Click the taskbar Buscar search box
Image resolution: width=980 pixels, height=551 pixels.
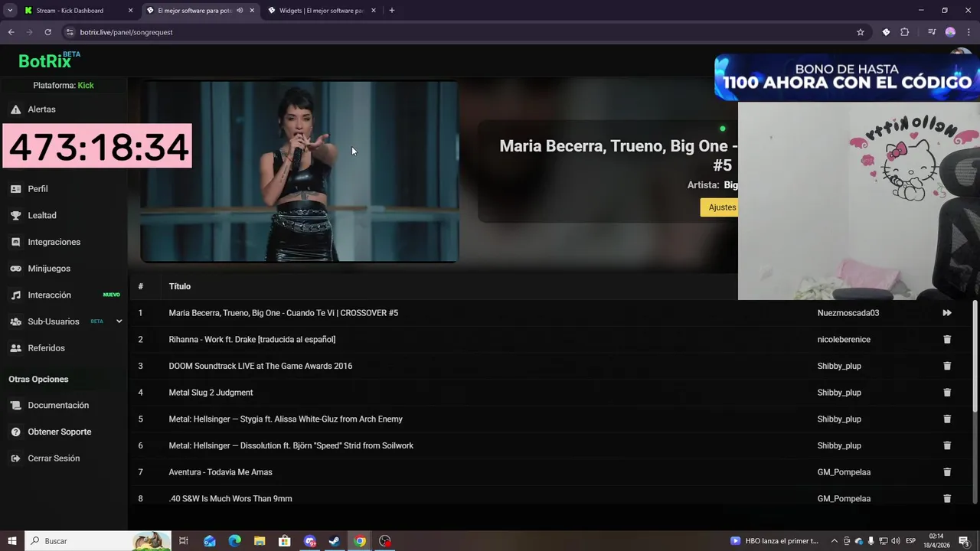(97, 541)
